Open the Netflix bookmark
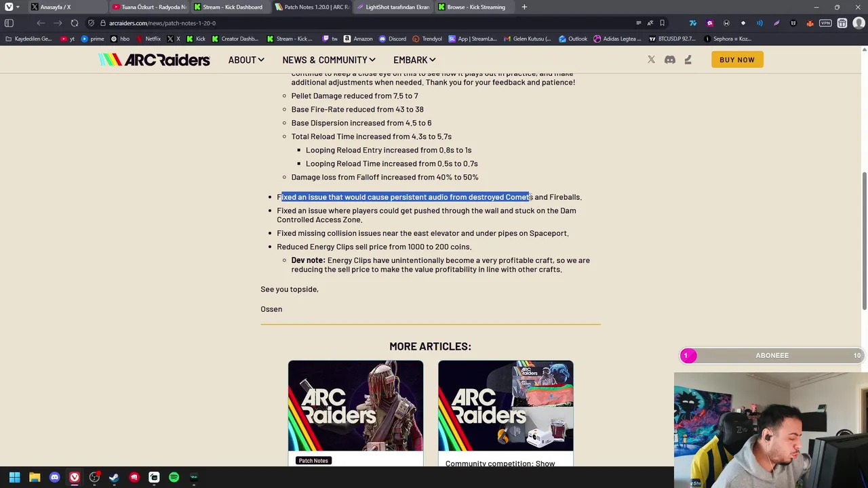Viewport: 868px width, 488px height. (x=148, y=39)
